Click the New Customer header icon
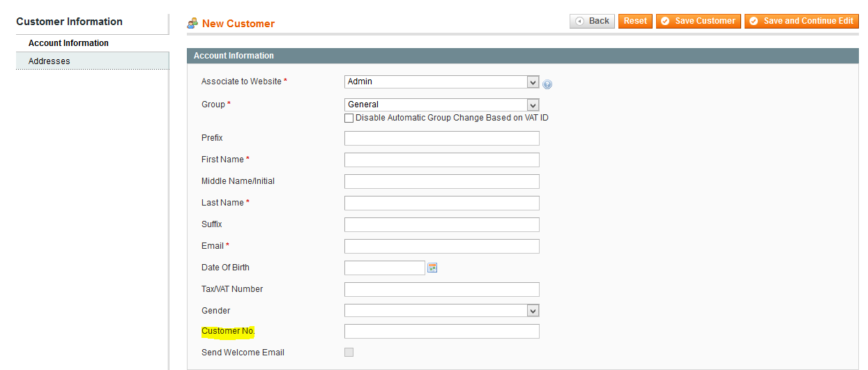 [x=192, y=23]
